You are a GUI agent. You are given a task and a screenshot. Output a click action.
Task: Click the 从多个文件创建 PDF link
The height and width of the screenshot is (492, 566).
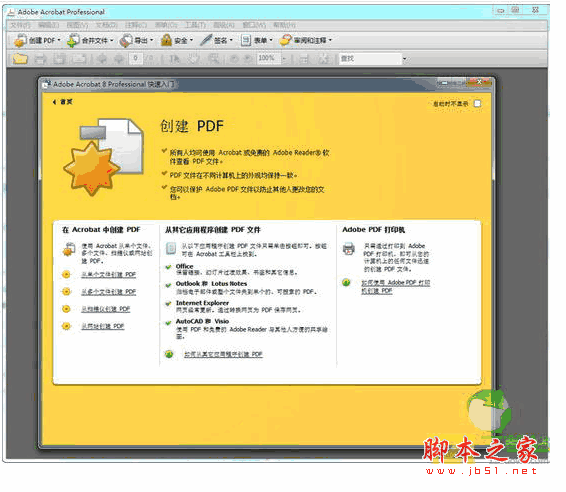tap(108, 292)
